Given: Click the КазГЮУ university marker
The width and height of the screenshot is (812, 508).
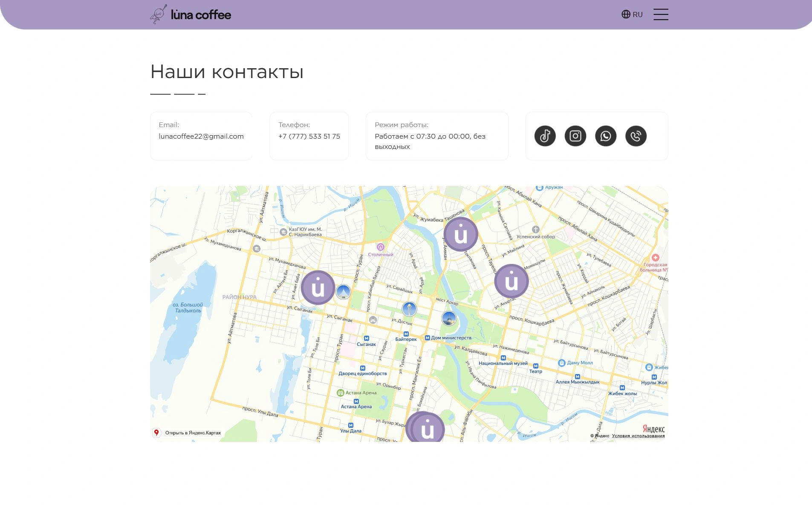Looking at the screenshot, I should 283,232.
